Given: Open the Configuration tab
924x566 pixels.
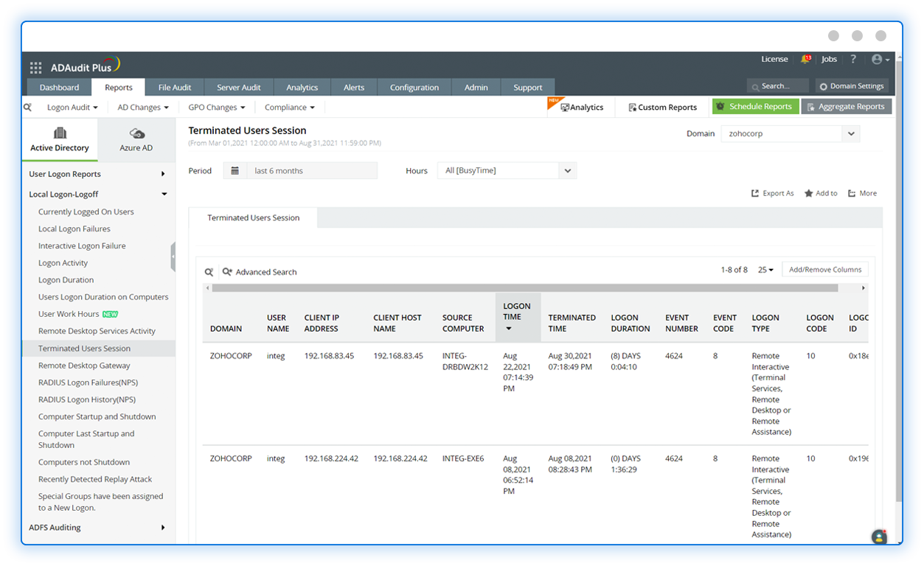Looking at the screenshot, I should click(x=414, y=87).
